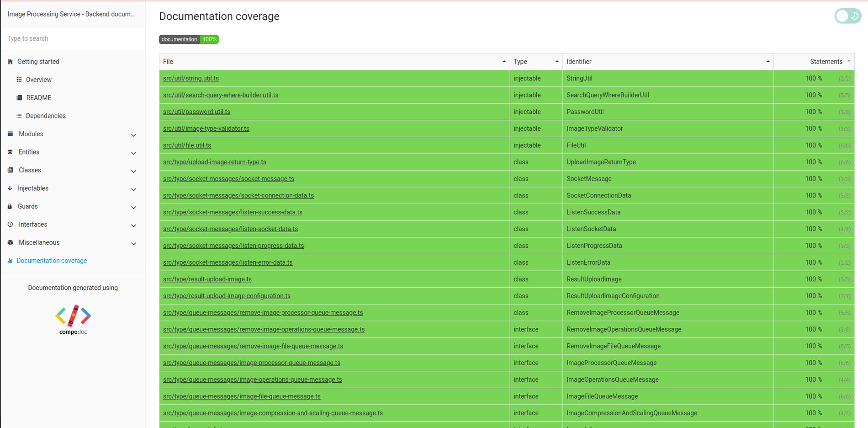The height and width of the screenshot is (428, 868).
Task: Click the lock icon beside Guards
Action: 10,206
